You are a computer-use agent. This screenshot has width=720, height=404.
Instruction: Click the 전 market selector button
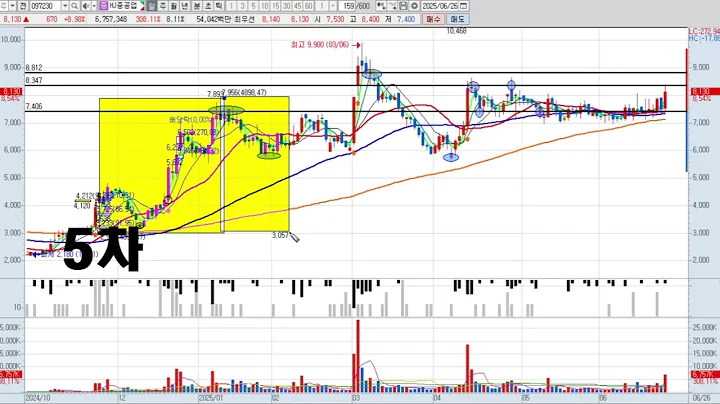[23, 6]
